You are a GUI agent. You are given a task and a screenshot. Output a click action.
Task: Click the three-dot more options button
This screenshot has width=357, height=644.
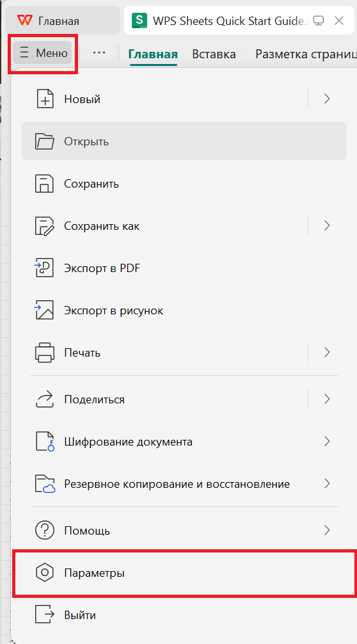click(x=99, y=52)
